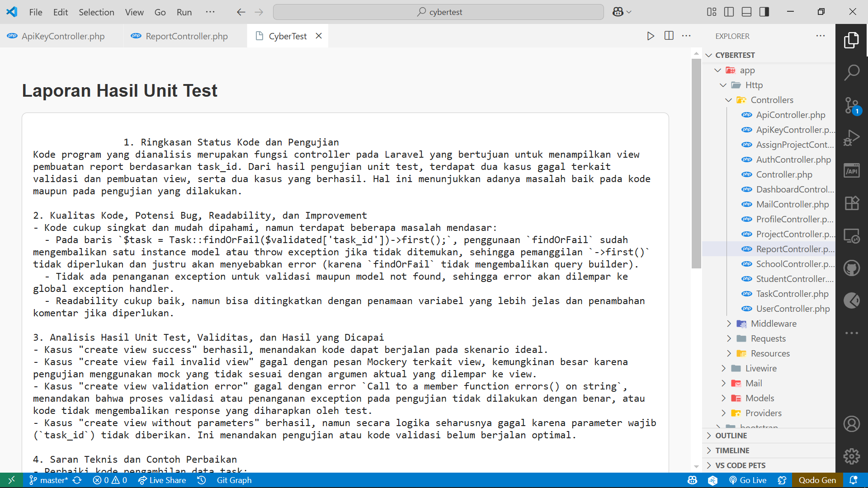868x488 pixels.
Task: Open the Source Control view icon
Action: (x=851, y=106)
